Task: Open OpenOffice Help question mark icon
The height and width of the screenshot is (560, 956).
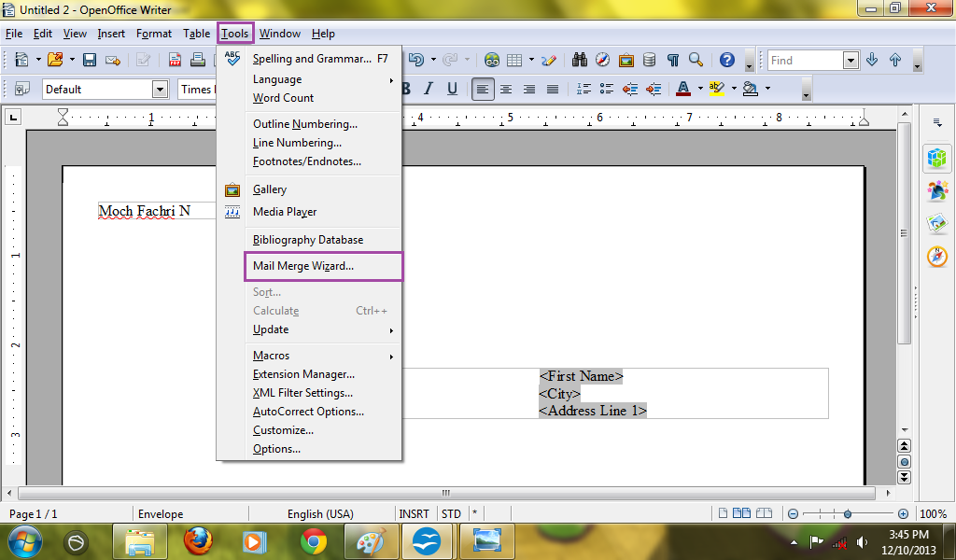Action: [726, 60]
